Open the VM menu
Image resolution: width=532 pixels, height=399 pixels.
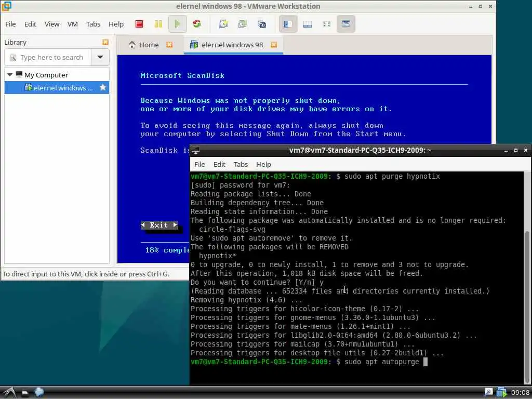[73, 24]
